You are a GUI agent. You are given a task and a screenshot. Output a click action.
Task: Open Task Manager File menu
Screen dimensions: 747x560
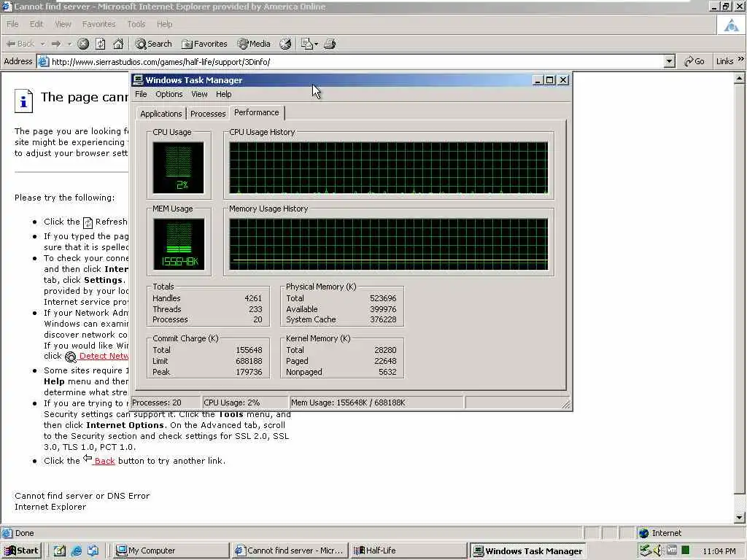pos(141,94)
